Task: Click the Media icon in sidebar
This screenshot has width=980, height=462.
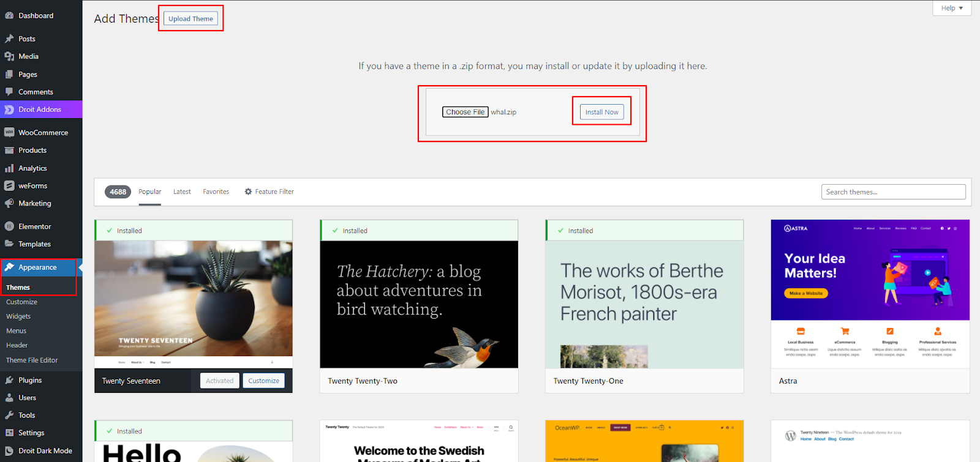Action: pyautogui.click(x=9, y=56)
